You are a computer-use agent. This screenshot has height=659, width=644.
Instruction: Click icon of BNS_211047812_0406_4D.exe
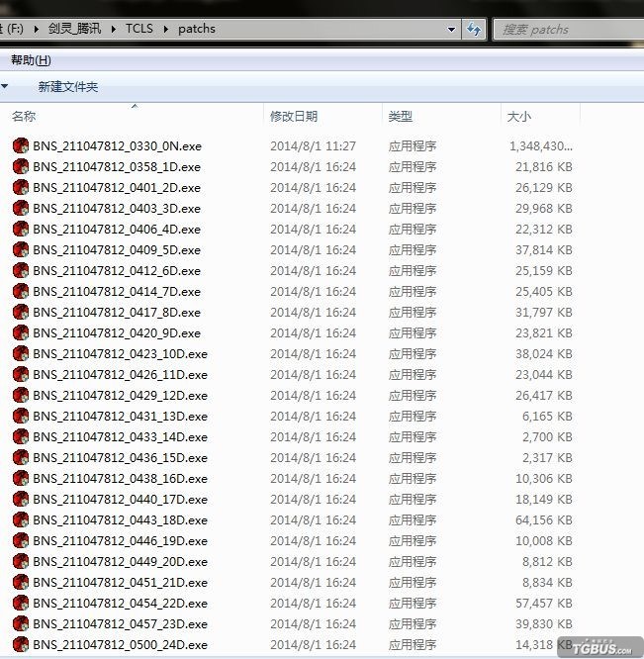(x=21, y=229)
